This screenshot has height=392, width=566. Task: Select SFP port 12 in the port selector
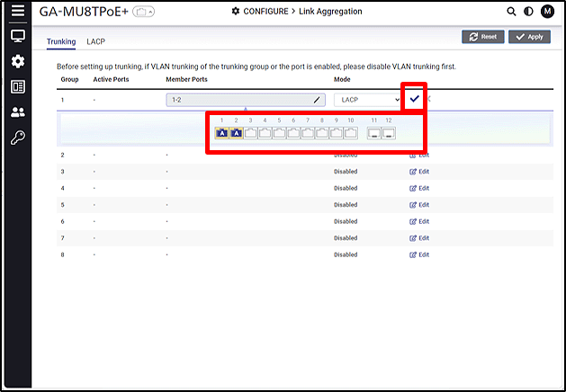point(389,133)
